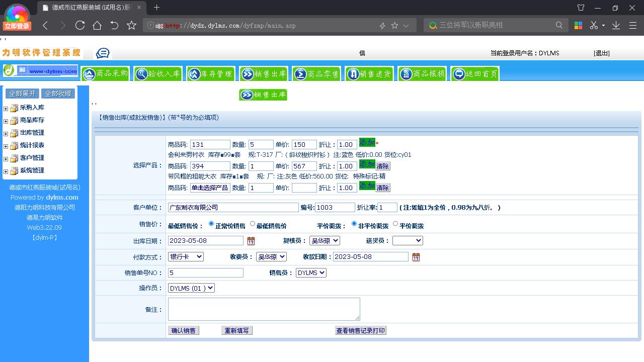Image resolution: width=644 pixels, height=362 pixels.
Task: Open the calendar picker beside 出库日期
Action: click(251, 242)
